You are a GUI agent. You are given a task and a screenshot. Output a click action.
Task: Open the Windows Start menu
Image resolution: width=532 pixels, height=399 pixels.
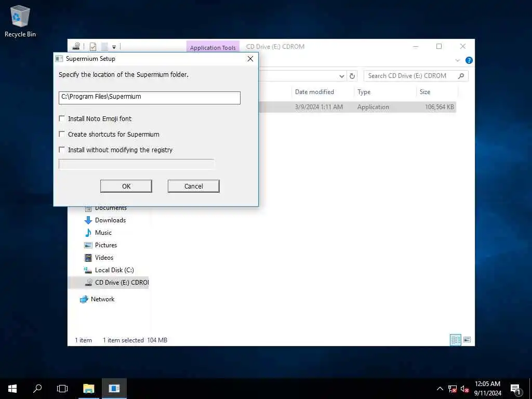[x=12, y=389]
